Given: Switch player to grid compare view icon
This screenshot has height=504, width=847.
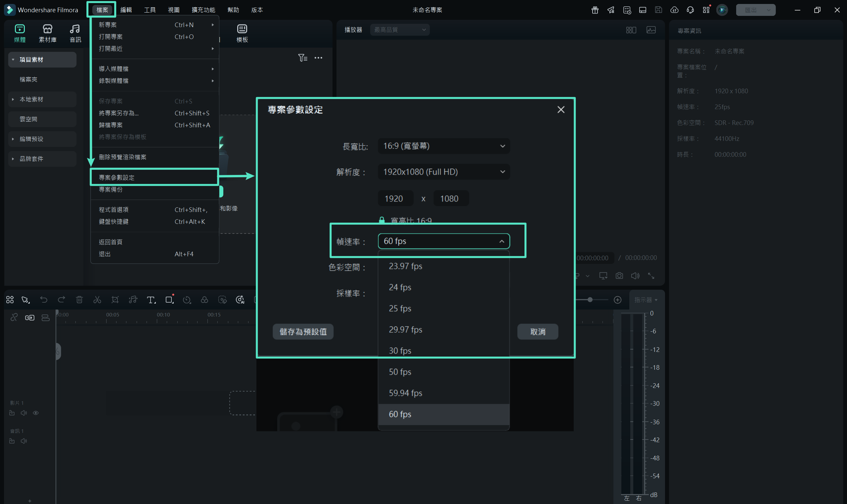Looking at the screenshot, I should (631, 30).
